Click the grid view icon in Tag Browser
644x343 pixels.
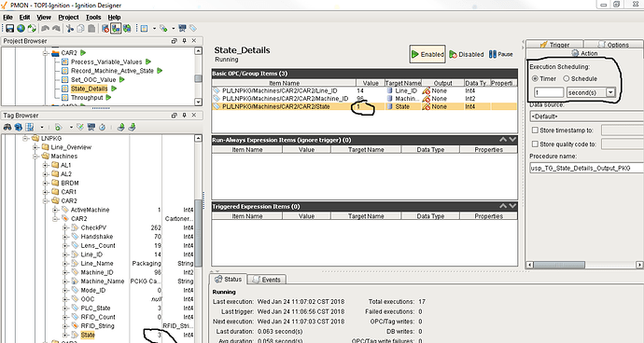[x=30, y=127]
